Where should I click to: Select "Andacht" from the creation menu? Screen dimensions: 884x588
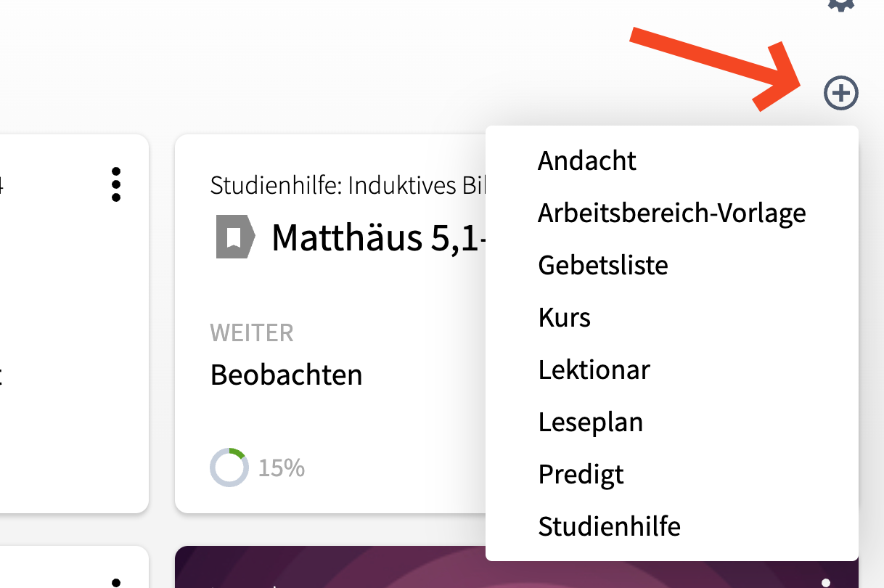[x=586, y=160]
